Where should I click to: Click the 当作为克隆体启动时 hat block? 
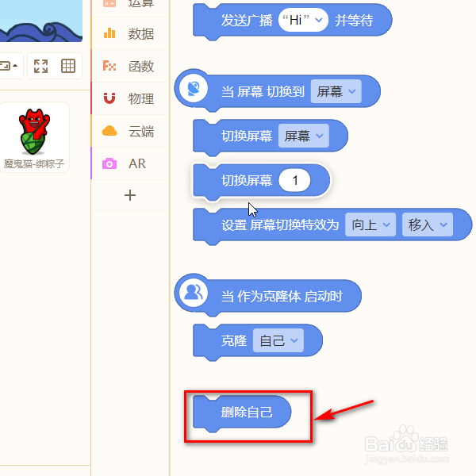(x=268, y=295)
